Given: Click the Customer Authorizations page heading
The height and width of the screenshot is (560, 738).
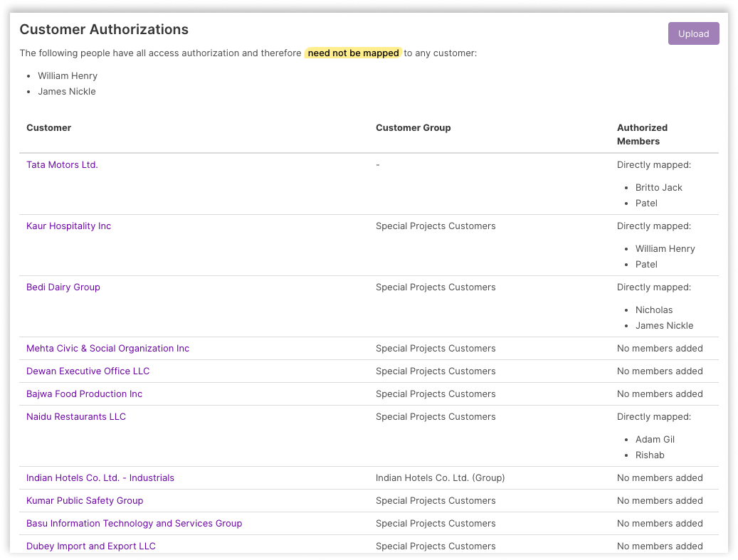Looking at the screenshot, I should [104, 29].
